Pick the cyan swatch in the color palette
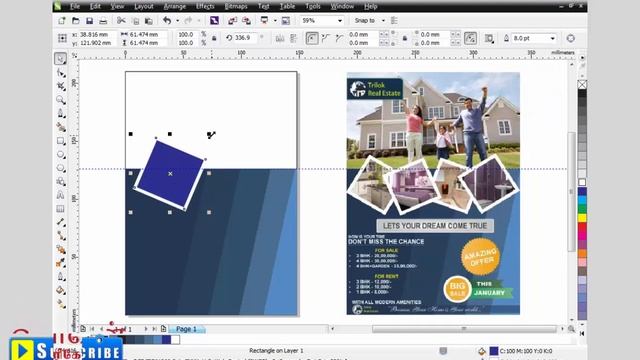Image resolution: width=640 pixels, height=360 pixels. point(582,200)
